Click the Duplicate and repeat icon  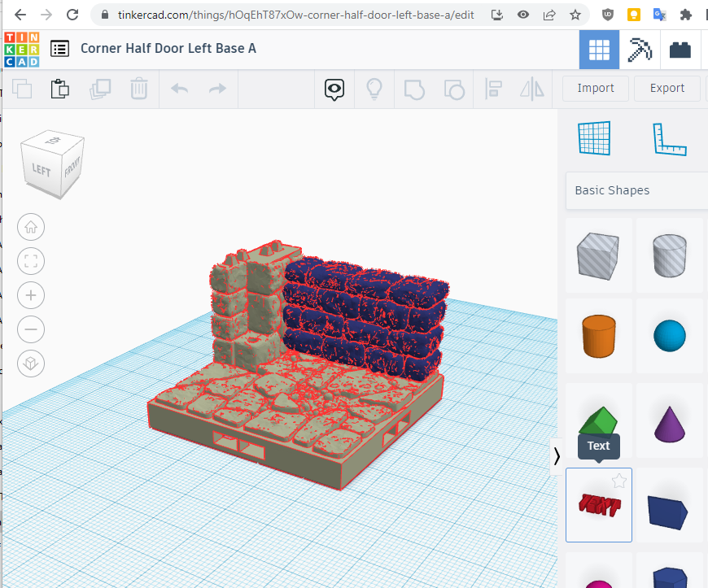(100, 89)
